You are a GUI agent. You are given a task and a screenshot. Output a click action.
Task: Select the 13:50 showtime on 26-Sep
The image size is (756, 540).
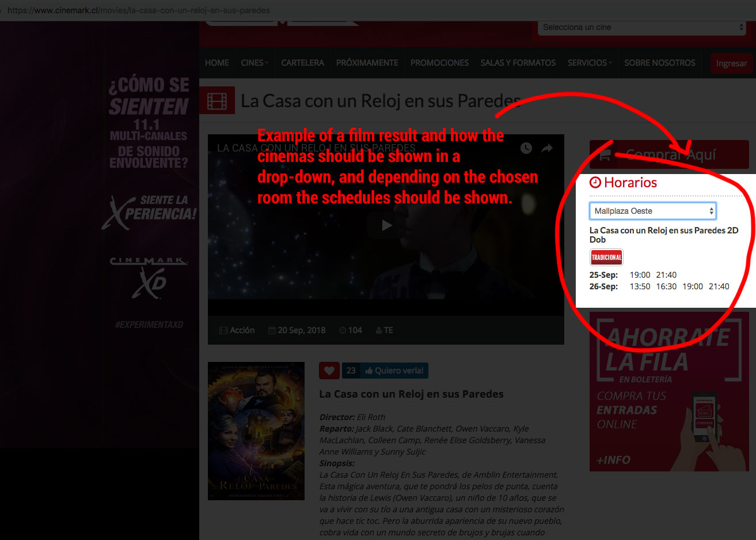[640, 286]
